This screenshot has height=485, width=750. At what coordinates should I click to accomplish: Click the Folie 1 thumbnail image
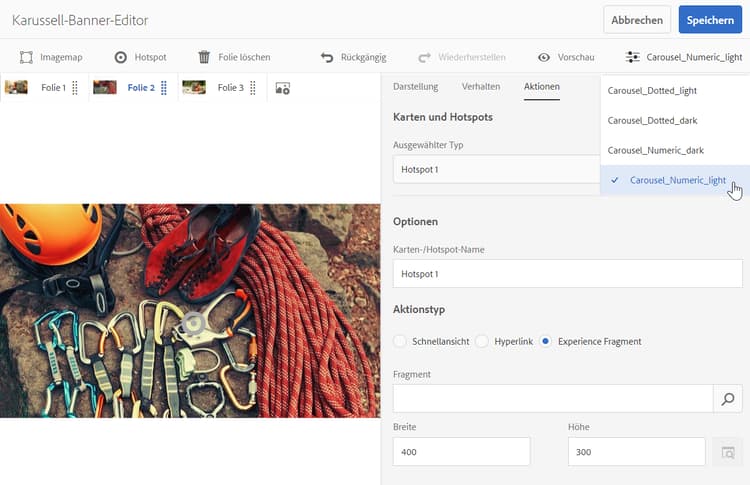[x=16, y=87]
